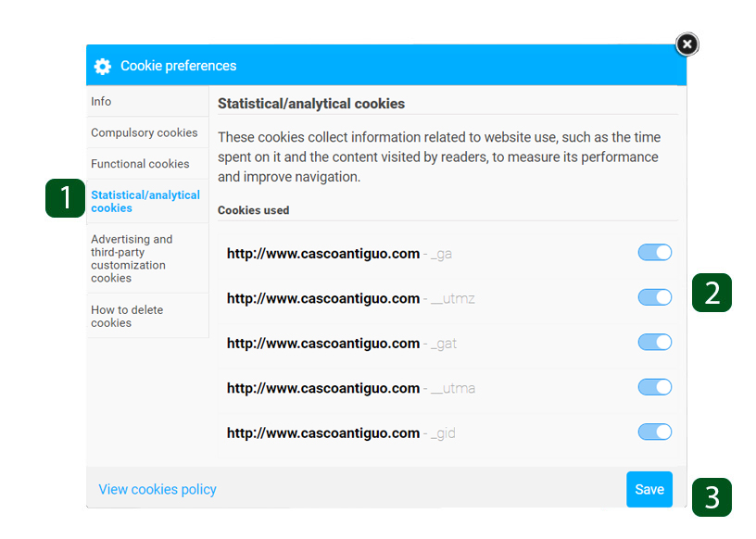Open How to delete cookies tab
The width and height of the screenshot is (756, 539).
coord(147,316)
